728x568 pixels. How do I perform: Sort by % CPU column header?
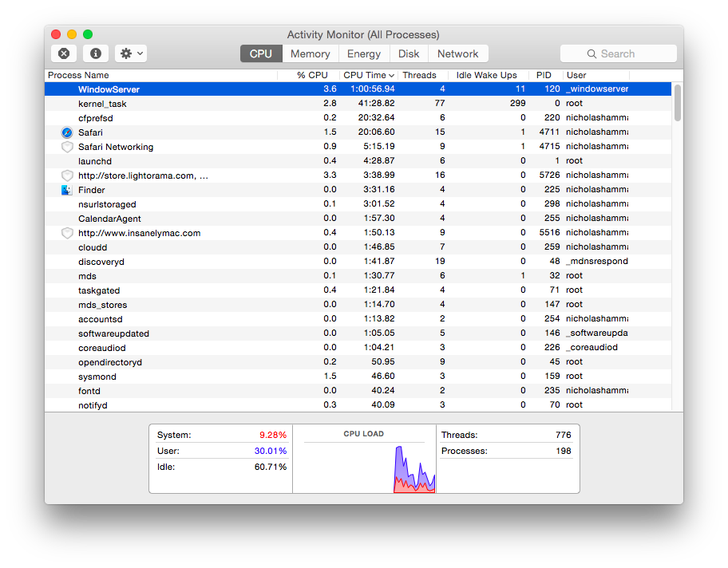(x=308, y=75)
